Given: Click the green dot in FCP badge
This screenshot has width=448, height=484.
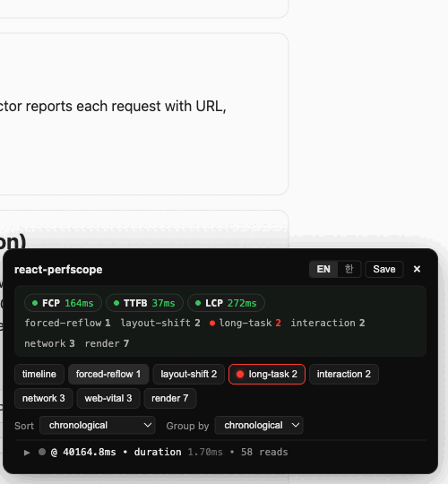Looking at the screenshot, I should pos(35,303).
